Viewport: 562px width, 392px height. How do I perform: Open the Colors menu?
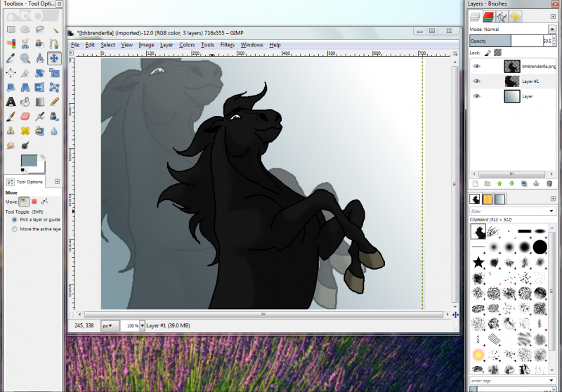(187, 45)
